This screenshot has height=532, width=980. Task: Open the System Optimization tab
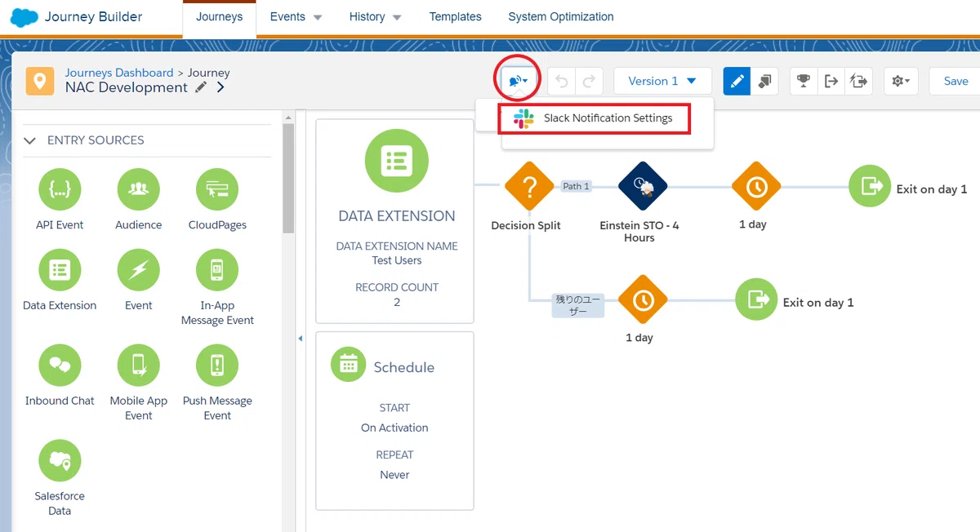coord(561,16)
